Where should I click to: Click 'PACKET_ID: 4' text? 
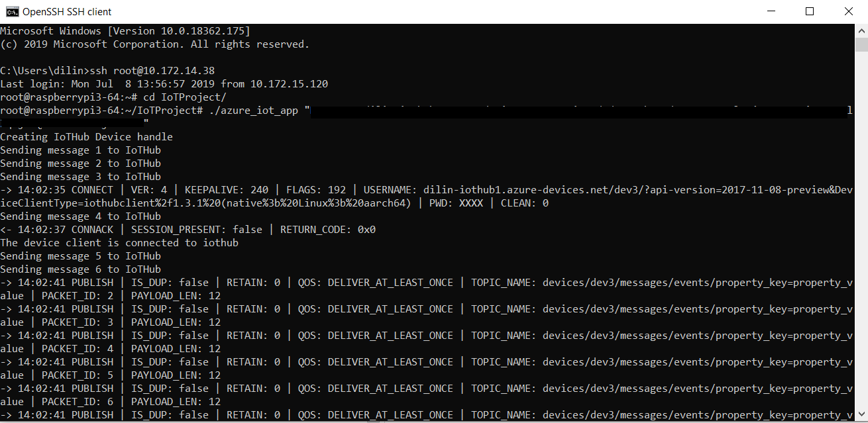(x=78, y=349)
